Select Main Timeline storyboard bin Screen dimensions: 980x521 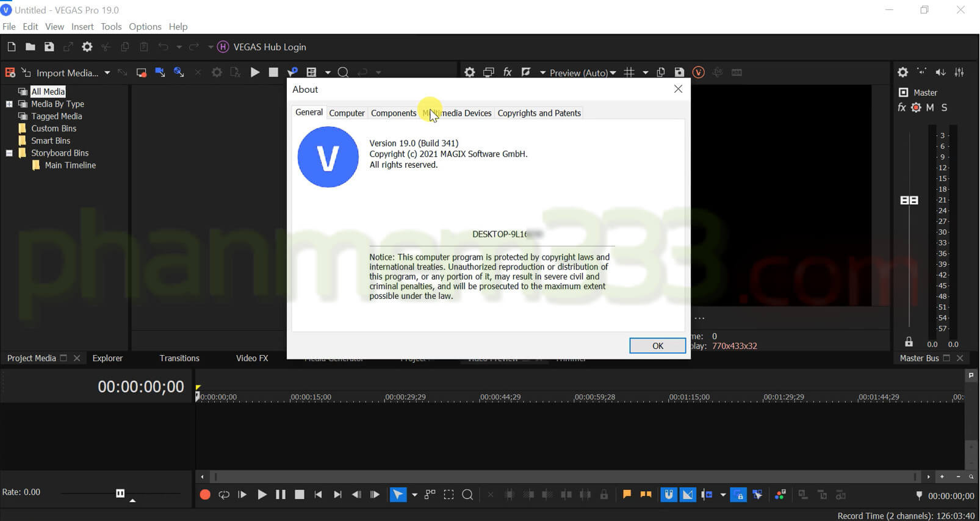(x=70, y=165)
